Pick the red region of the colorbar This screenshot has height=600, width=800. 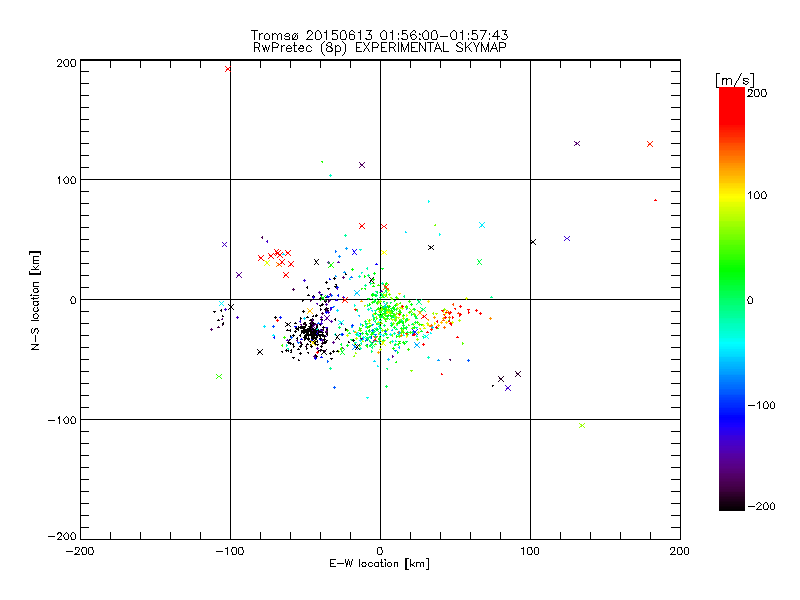(x=732, y=105)
